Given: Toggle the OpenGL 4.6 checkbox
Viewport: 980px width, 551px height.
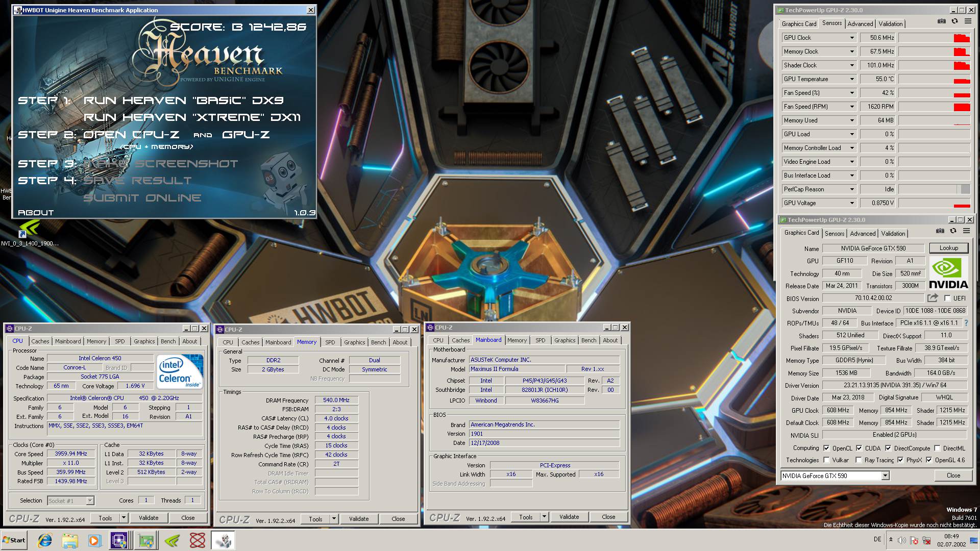Looking at the screenshot, I should click(x=929, y=460).
